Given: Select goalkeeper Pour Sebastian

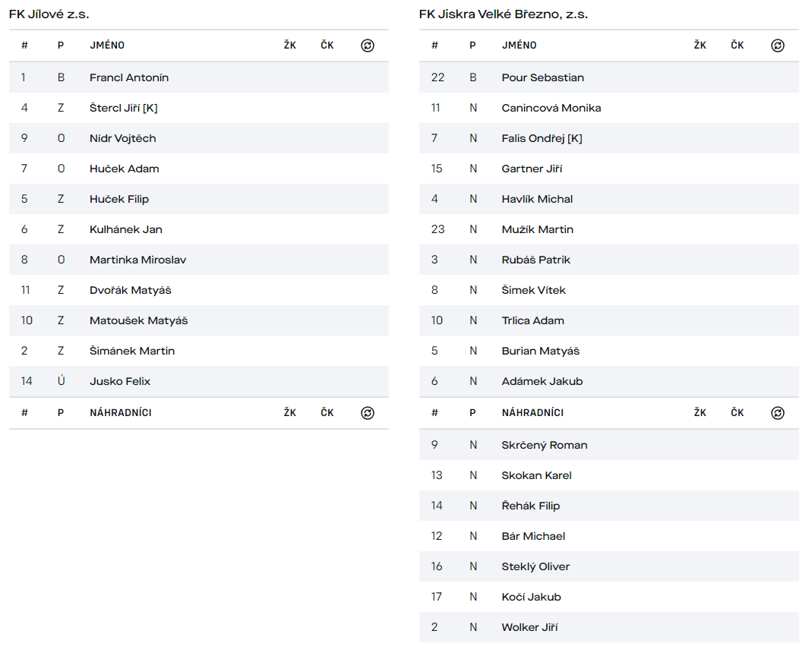Looking at the screenshot, I should pos(542,77).
